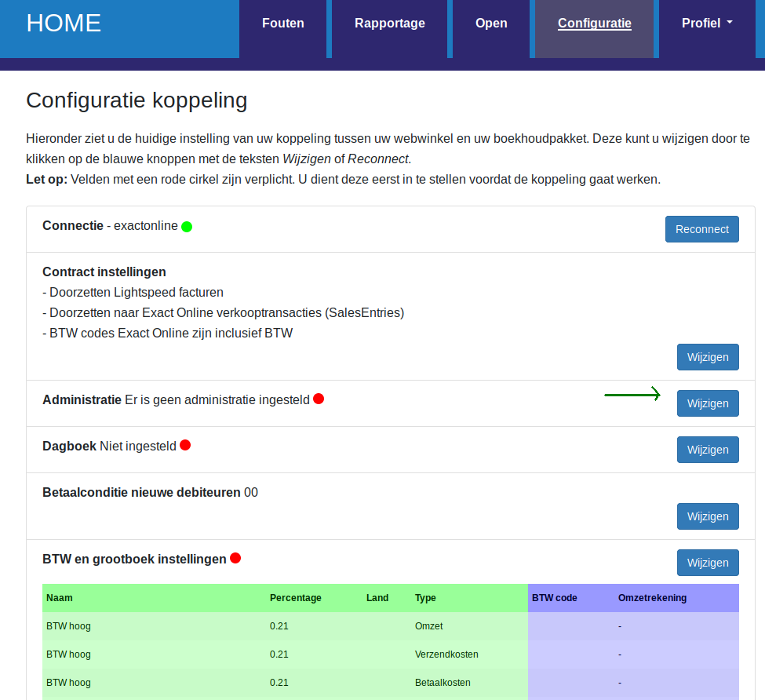Click Wijzigen beside Betaalconditie nieuwe debiteuren
The image size is (765, 700).
[x=708, y=516]
